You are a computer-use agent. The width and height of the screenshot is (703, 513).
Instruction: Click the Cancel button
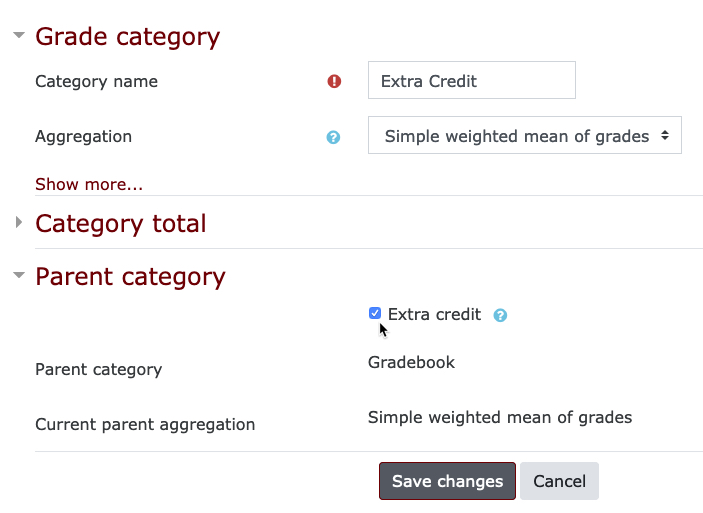point(560,481)
